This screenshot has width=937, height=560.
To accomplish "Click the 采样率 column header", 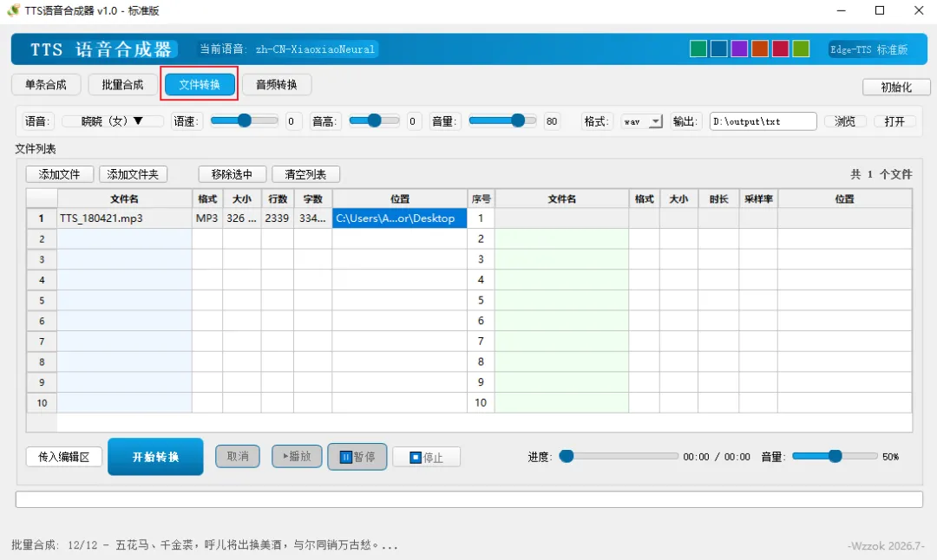I will point(758,199).
